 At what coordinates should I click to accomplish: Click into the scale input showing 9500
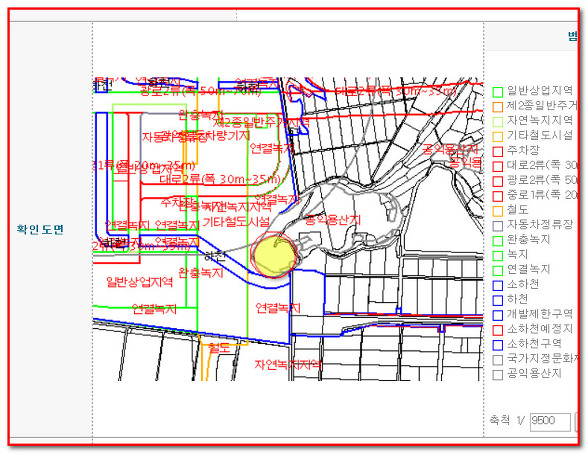click(x=550, y=422)
